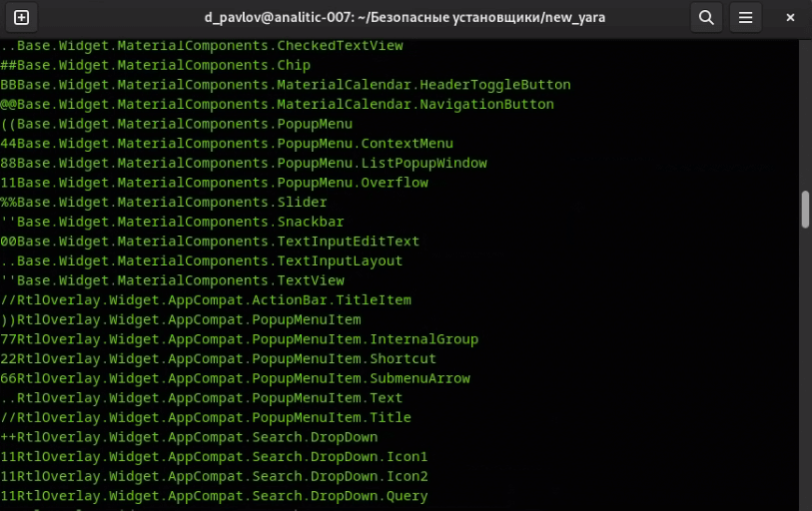Click the MaterialComponents.Chip line
The height and width of the screenshot is (511, 812).
click(x=155, y=65)
